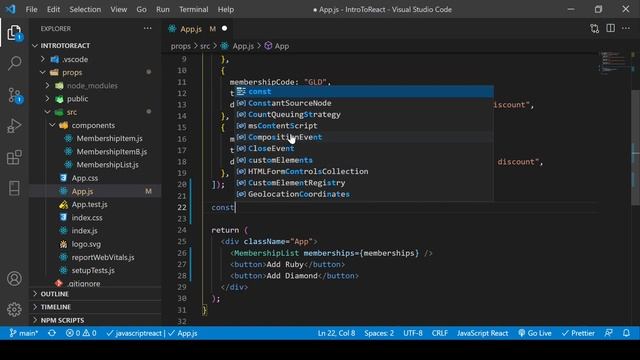Open editor more actions ellipsis
This screenshot has height=360, width=640.
(x=626, y=28)
